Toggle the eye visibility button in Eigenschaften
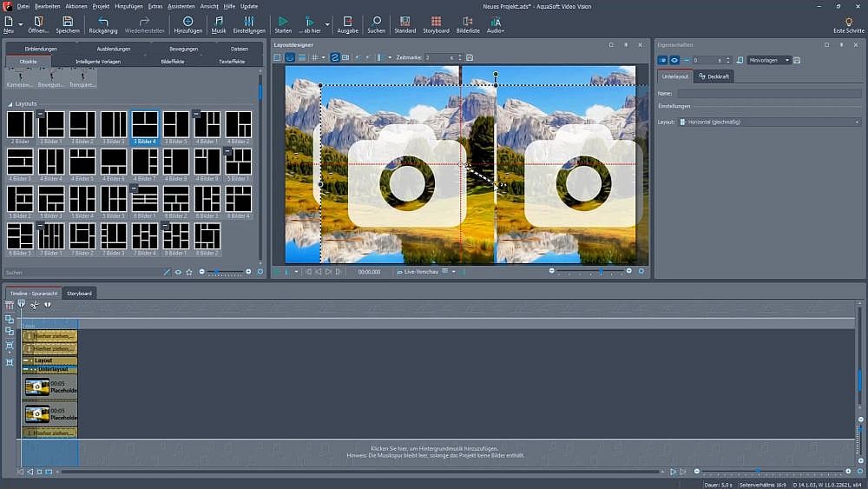868x489 pixels. 674,60
